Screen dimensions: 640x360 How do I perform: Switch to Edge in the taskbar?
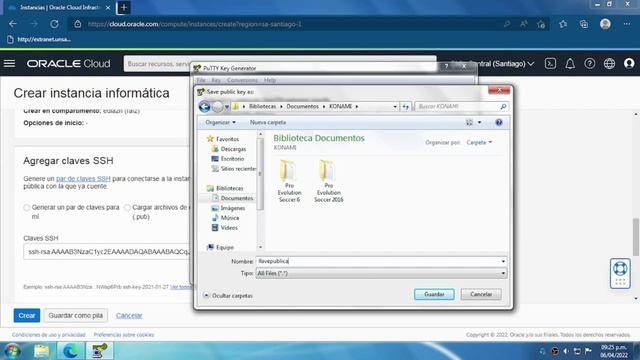(x=71, y=351)
